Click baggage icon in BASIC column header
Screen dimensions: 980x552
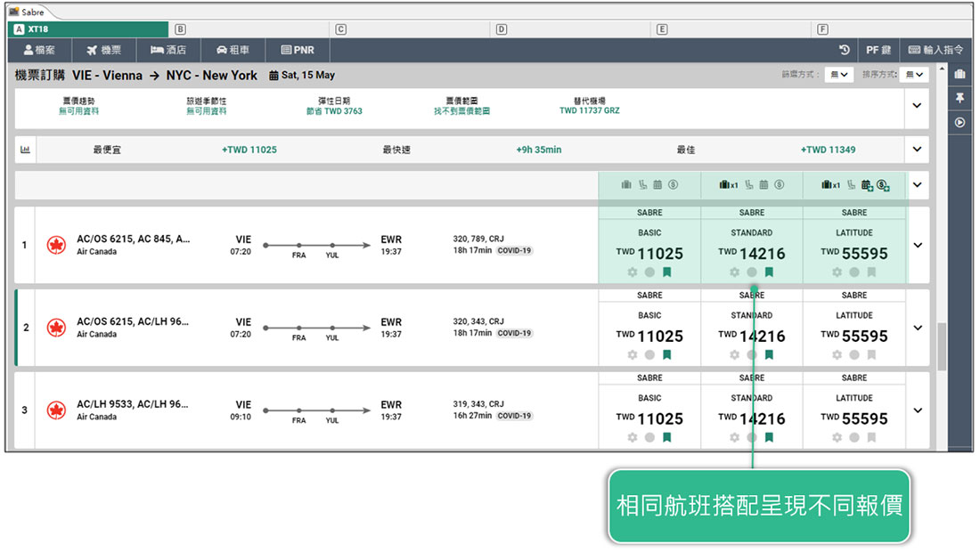(x=626, y=185)
